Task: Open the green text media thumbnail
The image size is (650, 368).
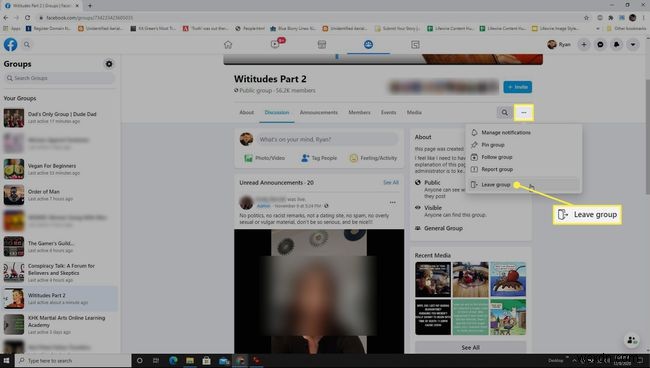Action: [471, 317]
